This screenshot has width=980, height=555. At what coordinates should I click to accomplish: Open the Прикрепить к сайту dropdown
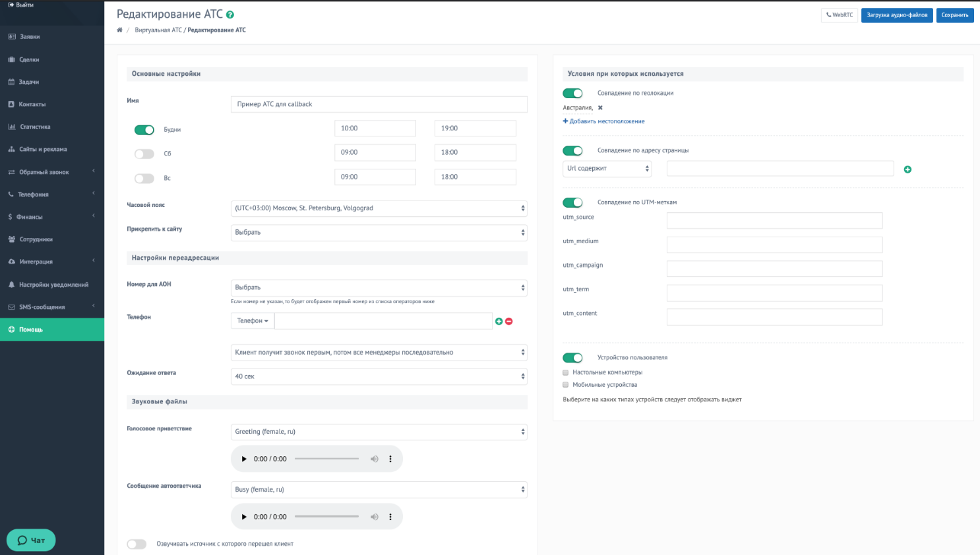(x=379, y=233)
